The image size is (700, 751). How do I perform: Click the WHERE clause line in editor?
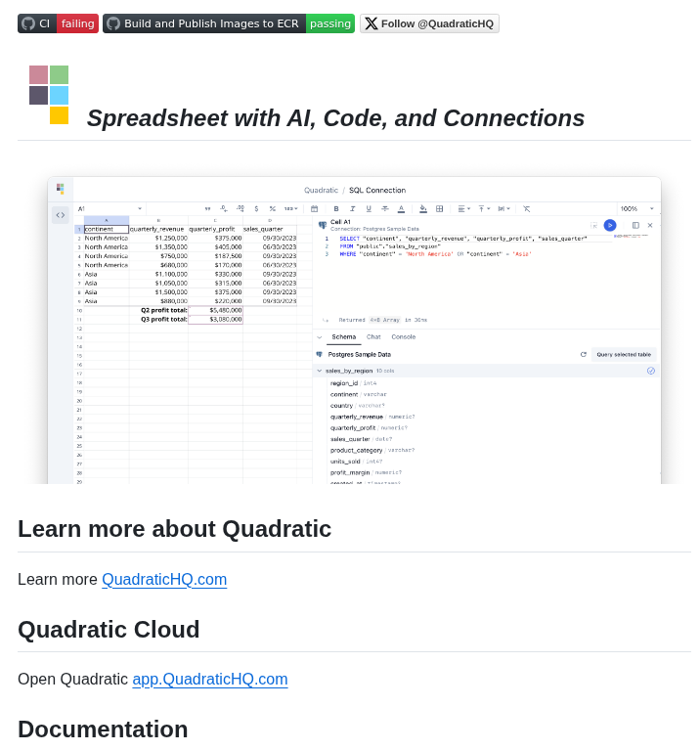[x=435, y=254]
